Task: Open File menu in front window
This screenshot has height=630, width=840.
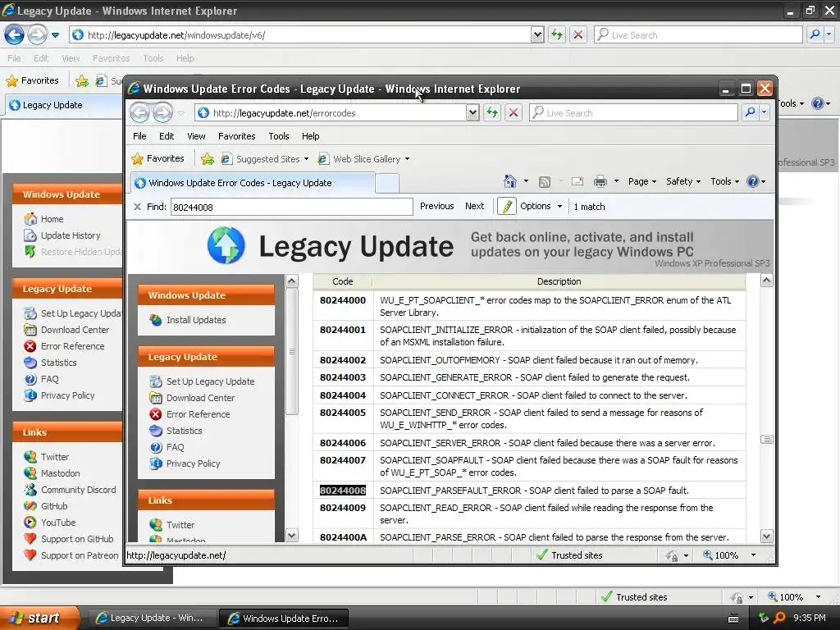Action: click(x=139, y=136)
